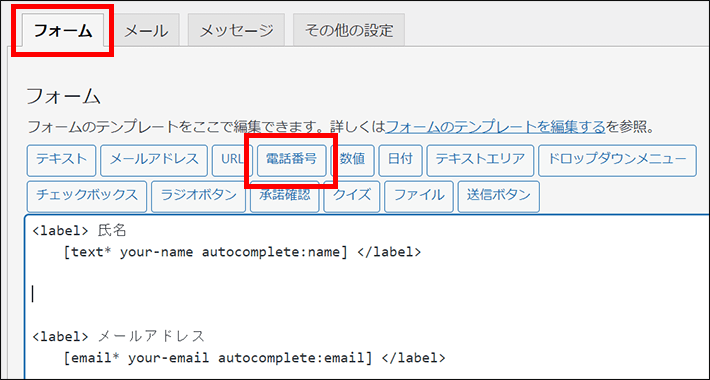This screenshot has width=710, height=380.
Task: Click the メールアドレス tag button
Action: (x=154, y=160)
